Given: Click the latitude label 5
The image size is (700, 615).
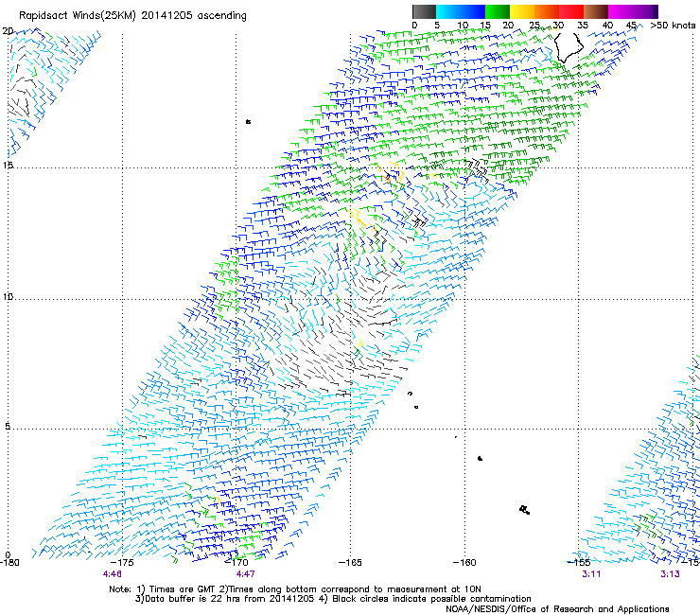Looking at the screenshot, I should (8, 426).
